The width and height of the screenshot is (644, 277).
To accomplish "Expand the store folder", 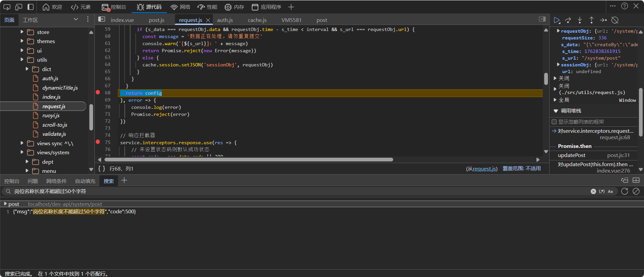I will (x=22, y=32).
